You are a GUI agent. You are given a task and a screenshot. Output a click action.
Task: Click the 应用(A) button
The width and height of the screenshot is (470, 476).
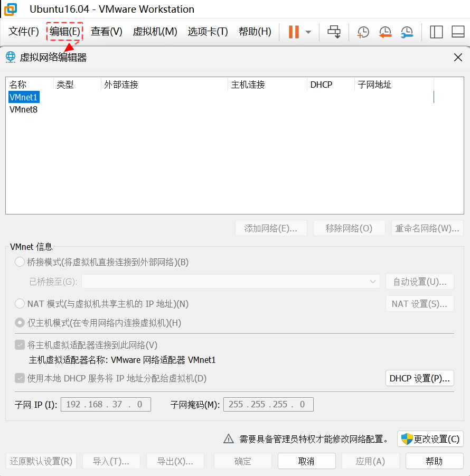pos(371,461)
